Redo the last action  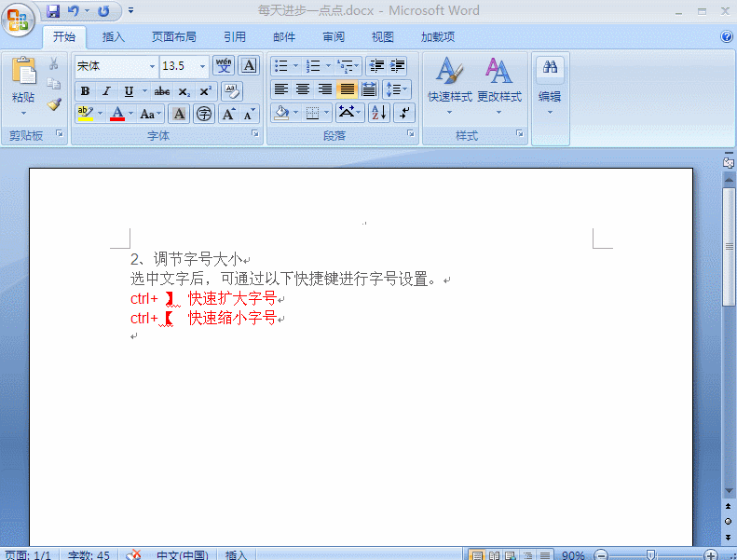tap(103, 11)
